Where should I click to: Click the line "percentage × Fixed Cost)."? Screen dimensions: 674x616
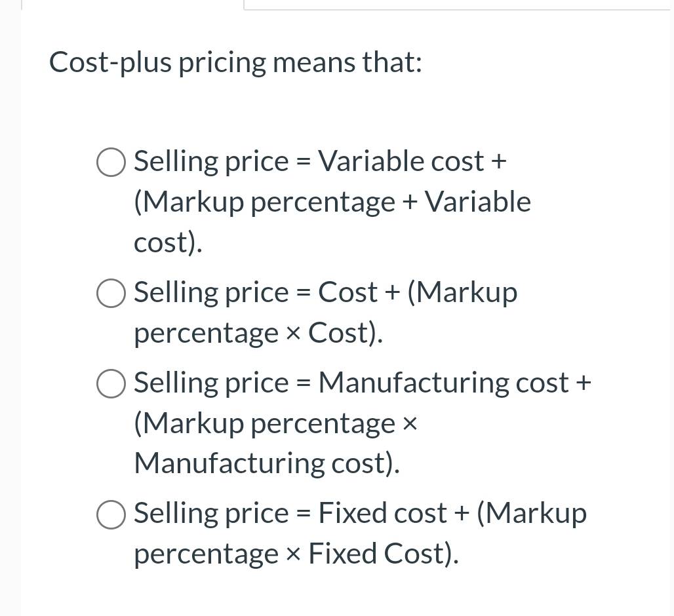click(x=296, y=554)
